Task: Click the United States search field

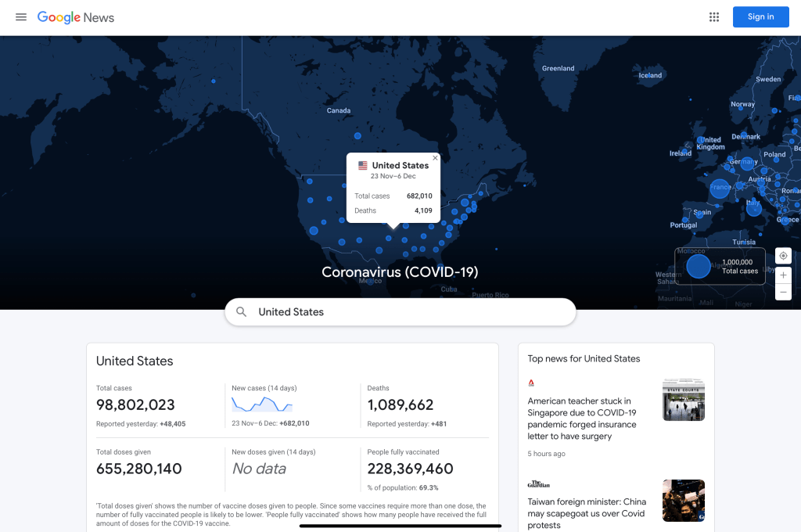Action: coord(407,312)
